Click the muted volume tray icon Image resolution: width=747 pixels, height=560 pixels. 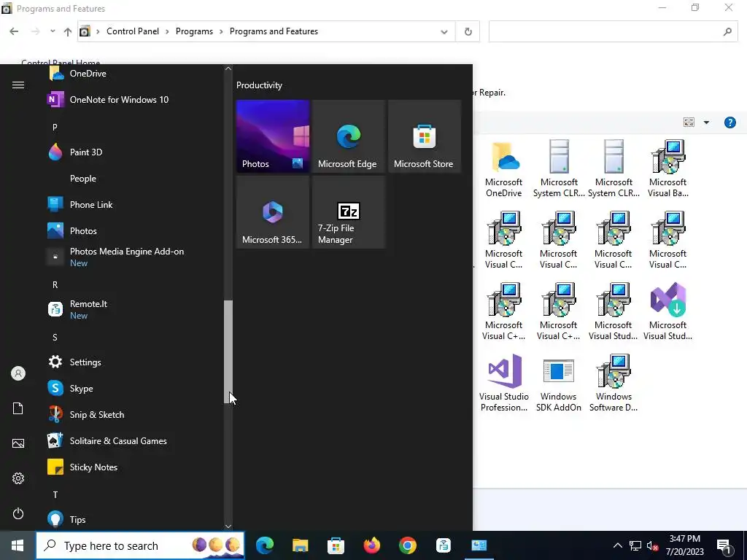pos(653,545)
